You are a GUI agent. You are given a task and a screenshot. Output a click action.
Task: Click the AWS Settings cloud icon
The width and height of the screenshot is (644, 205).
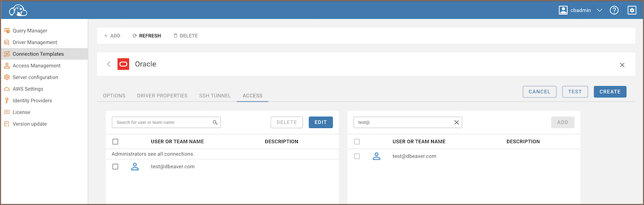(7, 89)
